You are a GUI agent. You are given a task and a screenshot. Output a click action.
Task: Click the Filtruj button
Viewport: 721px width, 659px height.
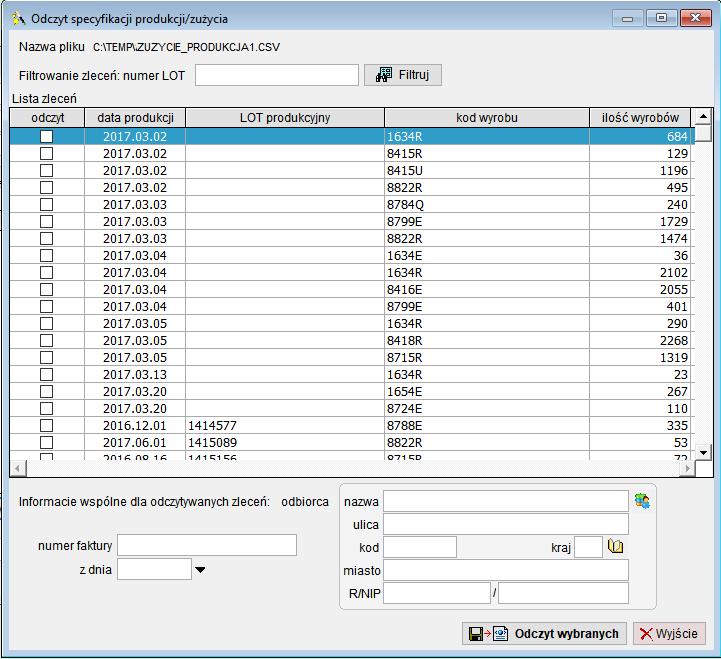point(403,75)
